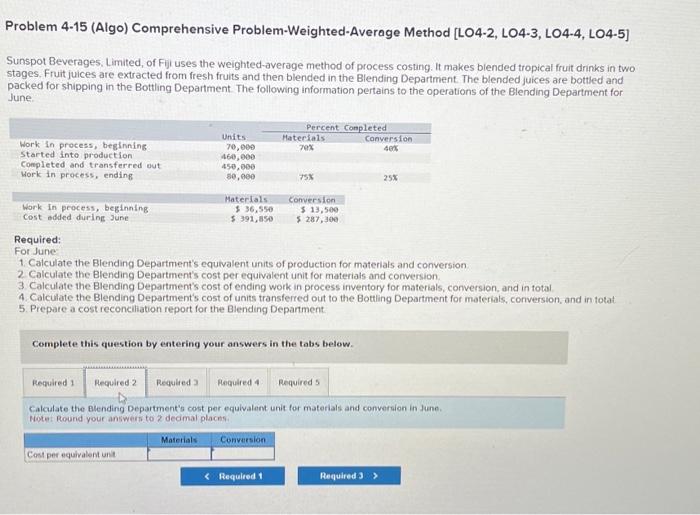The width and height of the screenshot is (700, 515).
Task: Click the 'Work in process, ending' units row label
Action: pos(77,175)
